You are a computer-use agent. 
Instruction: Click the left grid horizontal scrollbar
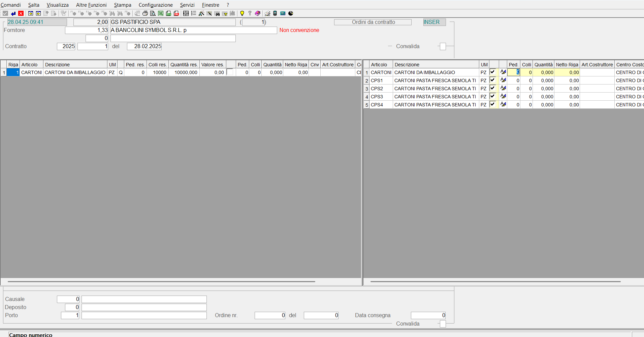[x=161, y=281]
